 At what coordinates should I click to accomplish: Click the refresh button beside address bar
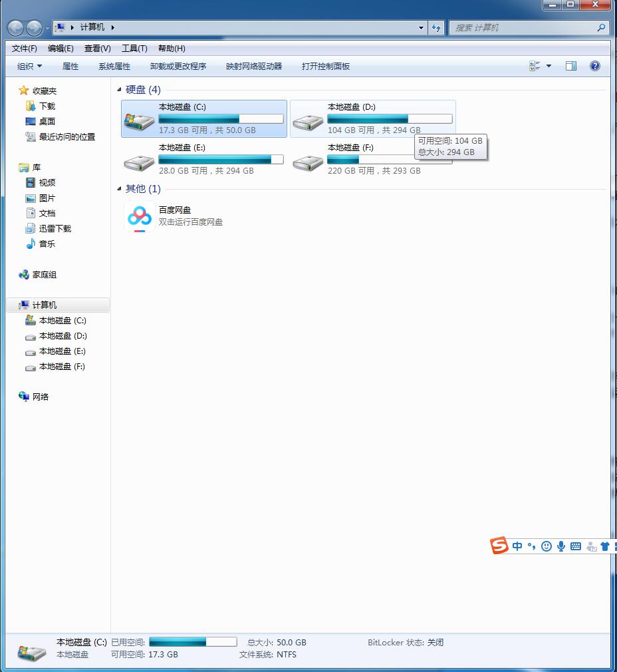(436, 27)
